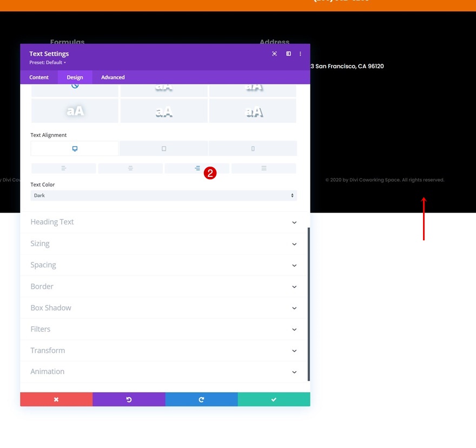The width and height of the screenshot is (476, 448).
Task: Select the tablet device icon for alignment
Action: click(x=164, y=149)
